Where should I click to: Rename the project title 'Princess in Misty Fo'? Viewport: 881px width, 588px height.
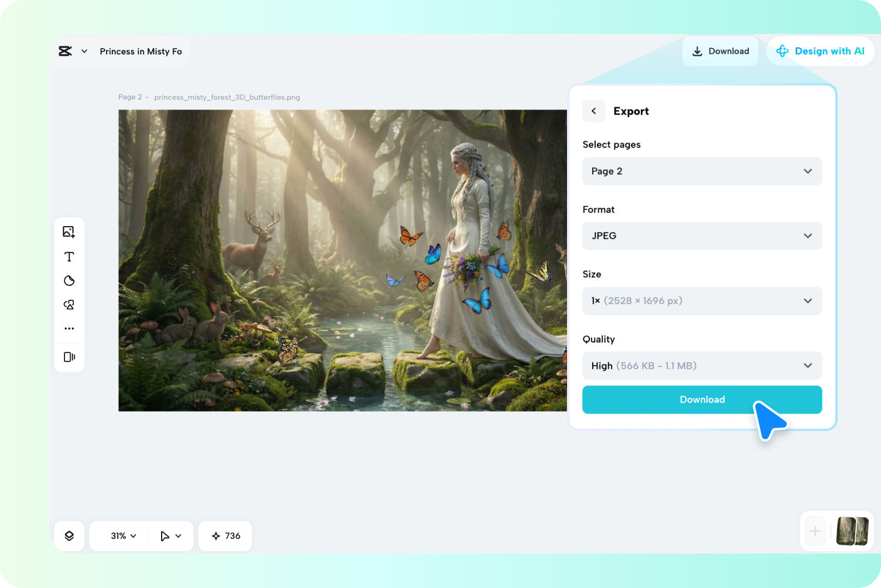point(141,52)
